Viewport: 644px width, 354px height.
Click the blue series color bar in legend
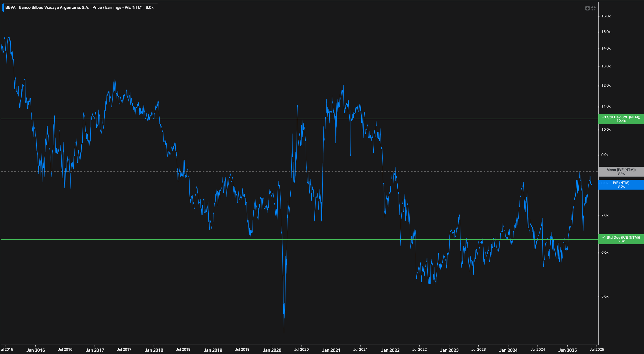tap(3, 7)
